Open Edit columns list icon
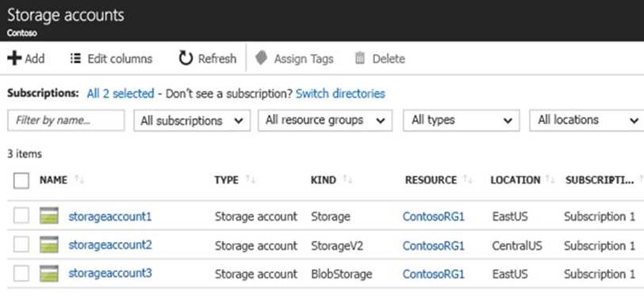The image size is (644, 300). click(75, 59)
